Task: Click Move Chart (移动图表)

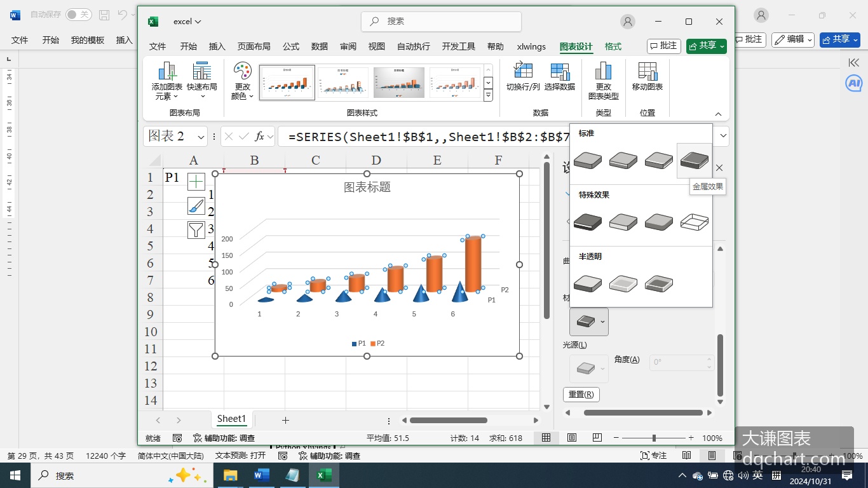Action: (648, 77)
